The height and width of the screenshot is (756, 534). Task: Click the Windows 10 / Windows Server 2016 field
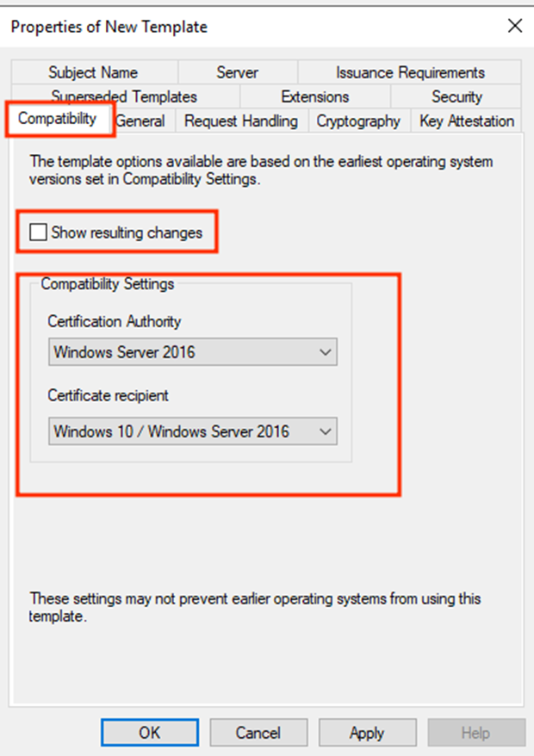192,431
